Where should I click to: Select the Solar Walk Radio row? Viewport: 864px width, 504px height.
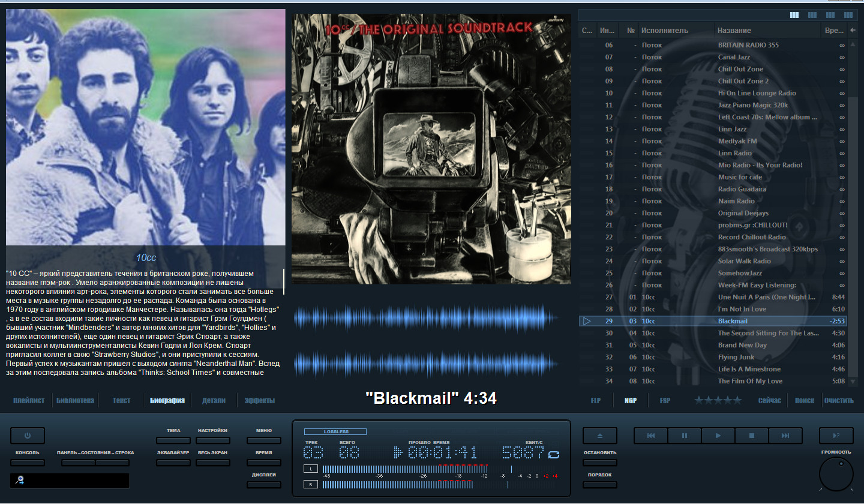(x=713, y=261)
